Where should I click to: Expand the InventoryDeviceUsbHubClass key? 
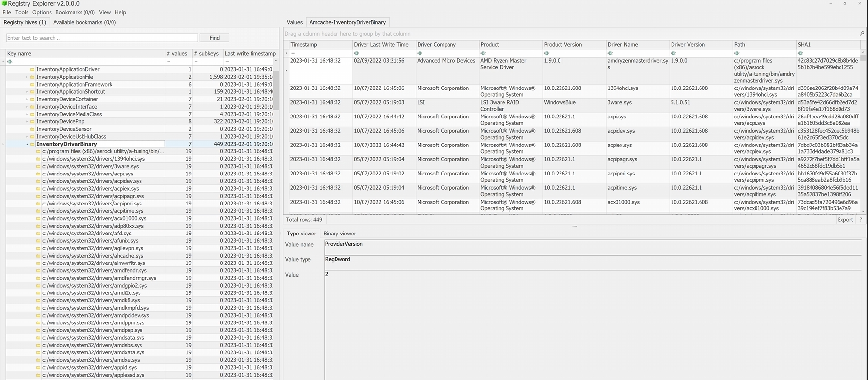pyautogui.click(x=27, y=137)
